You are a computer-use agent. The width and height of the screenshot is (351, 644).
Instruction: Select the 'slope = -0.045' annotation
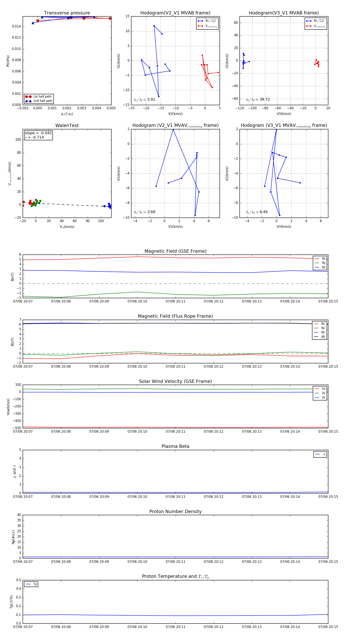[38, 133]
